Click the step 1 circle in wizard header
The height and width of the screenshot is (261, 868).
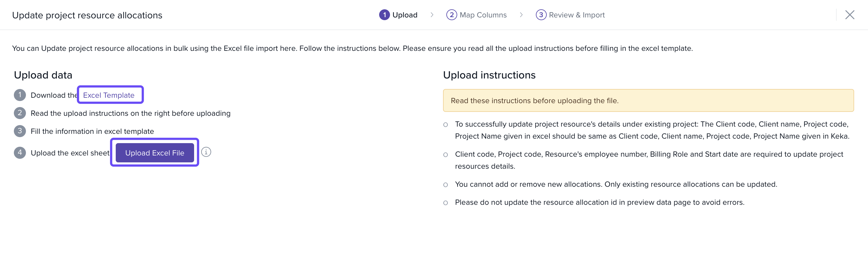384,15
